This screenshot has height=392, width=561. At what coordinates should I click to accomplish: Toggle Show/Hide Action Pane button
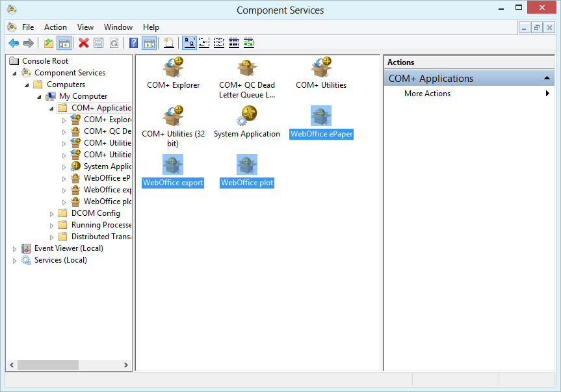(149, 43)
